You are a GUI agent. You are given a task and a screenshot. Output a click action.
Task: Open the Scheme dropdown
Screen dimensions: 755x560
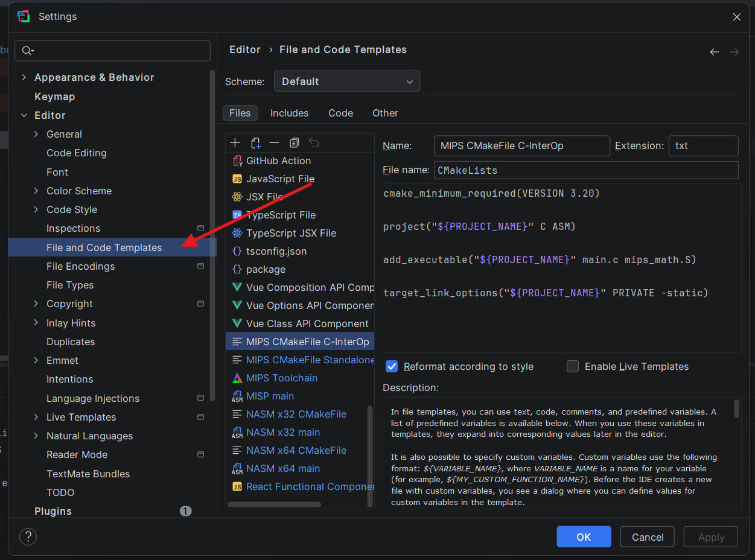[x=347, y=81]
